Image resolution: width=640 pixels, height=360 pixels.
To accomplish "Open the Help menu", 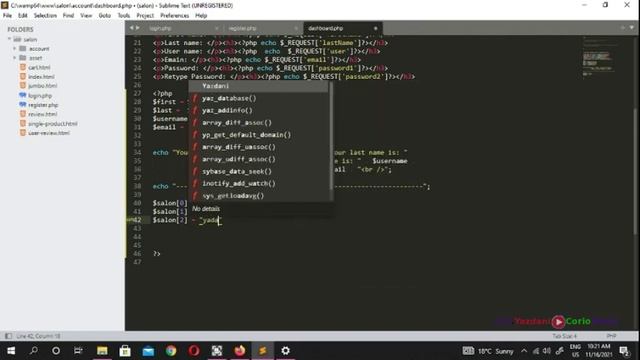I will point(201,16).
